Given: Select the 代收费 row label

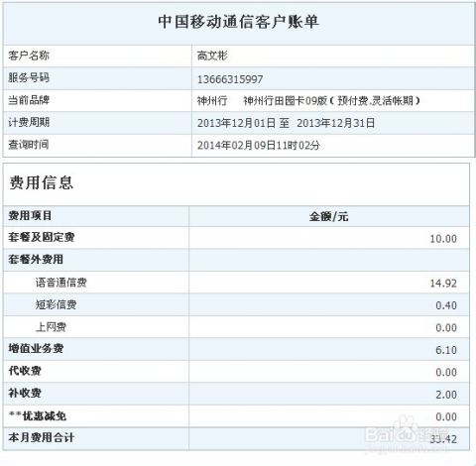Looking at the screenshot, I should click(x=25, y=371).
